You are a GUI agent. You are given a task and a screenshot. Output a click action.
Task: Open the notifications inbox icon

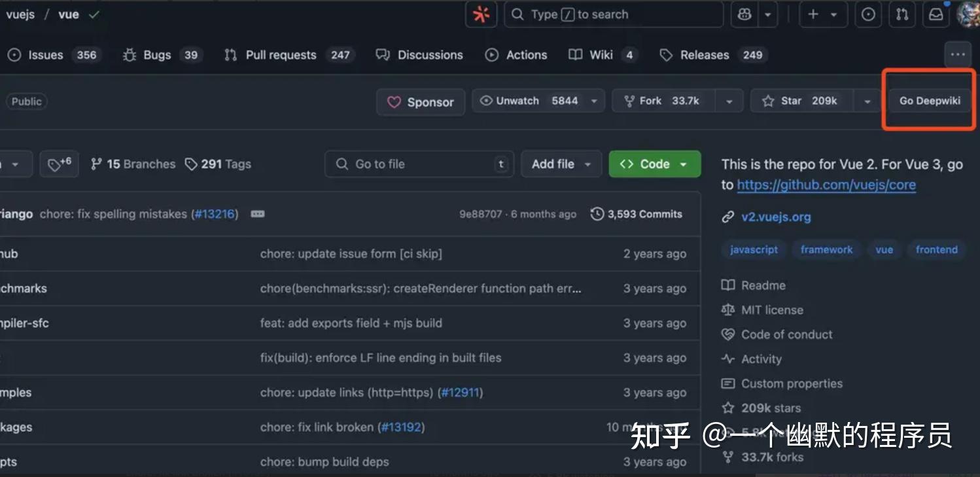[x=936, y=14]
